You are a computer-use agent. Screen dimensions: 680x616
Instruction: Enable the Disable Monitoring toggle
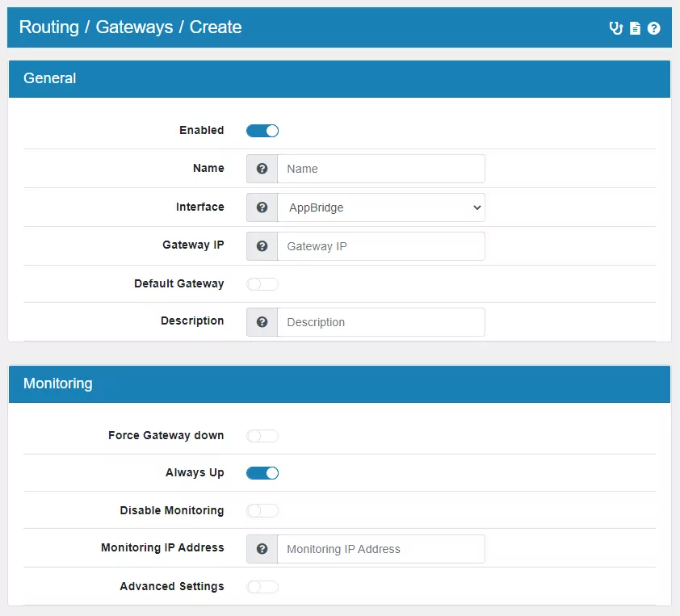(x=262, y=510)
